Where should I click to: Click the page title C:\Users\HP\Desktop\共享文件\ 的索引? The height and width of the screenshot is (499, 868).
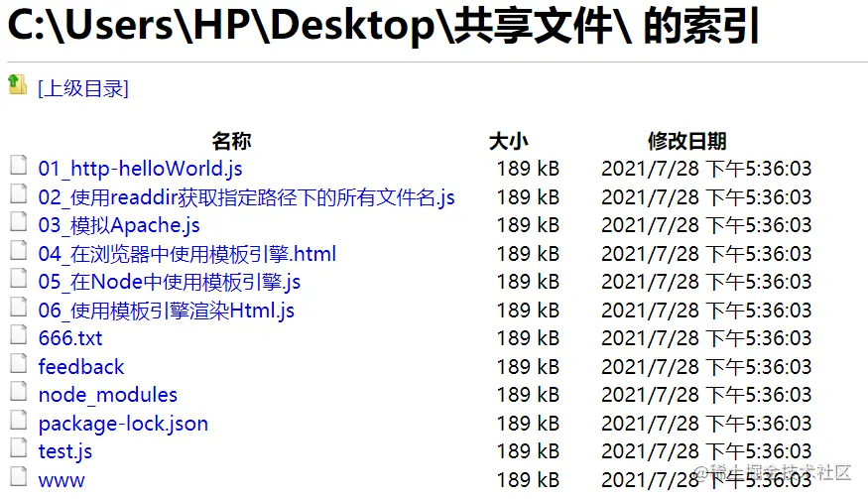[384, 26]
